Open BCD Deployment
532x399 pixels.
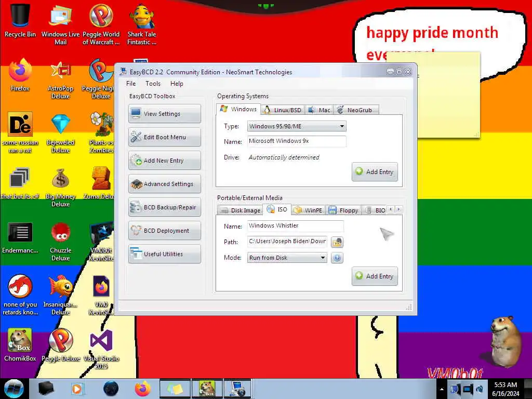point(165,231)
